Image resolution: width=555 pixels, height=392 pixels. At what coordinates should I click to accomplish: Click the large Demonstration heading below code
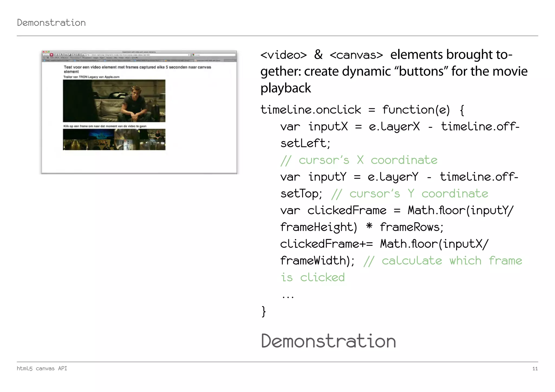[328, 341]
